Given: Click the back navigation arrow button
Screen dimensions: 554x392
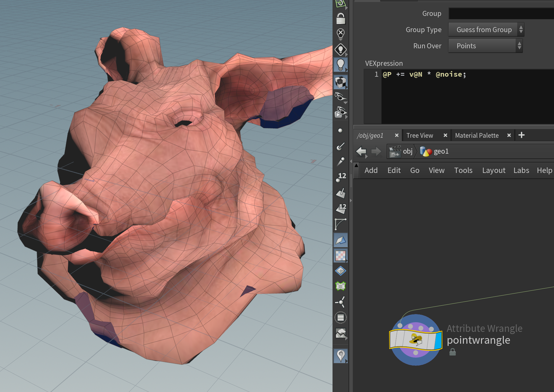Looking at the screenshot, I should point(361,151).
